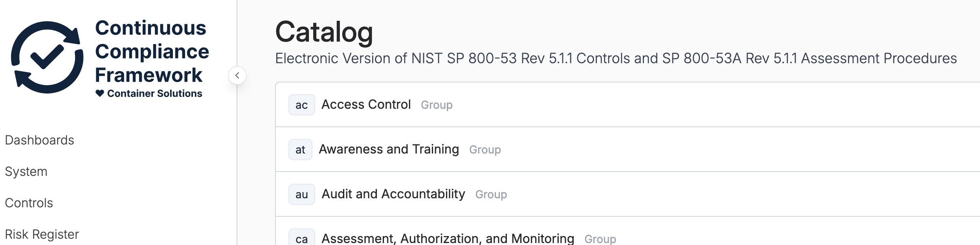Open the Dashboards menu item
980x245 pixels.
[39, 140]
